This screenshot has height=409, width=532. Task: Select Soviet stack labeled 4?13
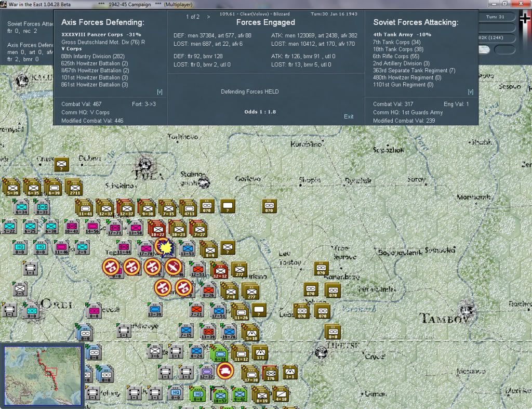189,208
